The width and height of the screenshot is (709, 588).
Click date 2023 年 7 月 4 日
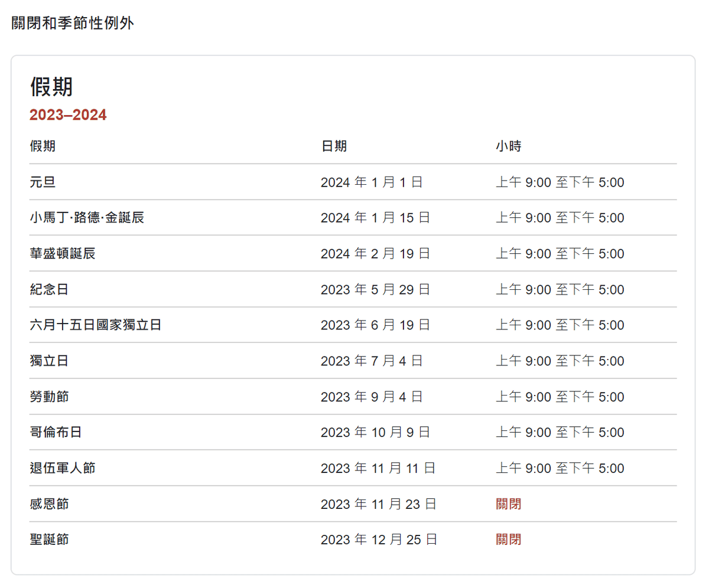tap(372, 361)
